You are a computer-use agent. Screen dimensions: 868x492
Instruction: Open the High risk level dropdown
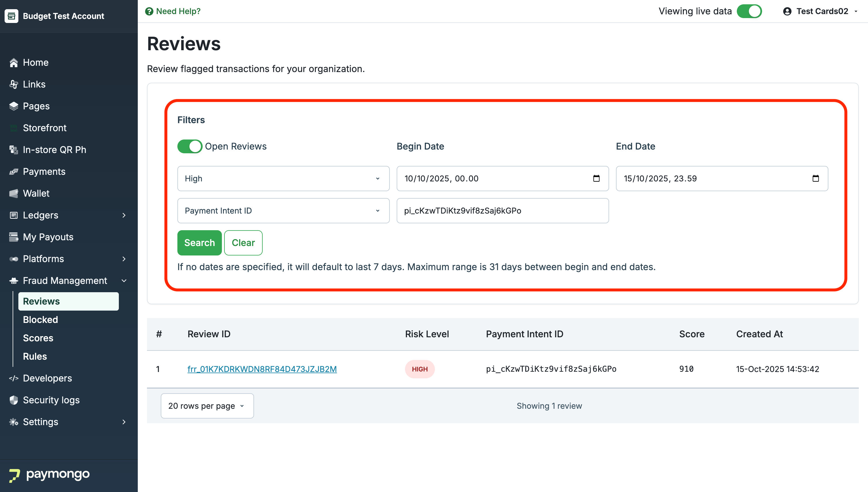pos(283,179)
